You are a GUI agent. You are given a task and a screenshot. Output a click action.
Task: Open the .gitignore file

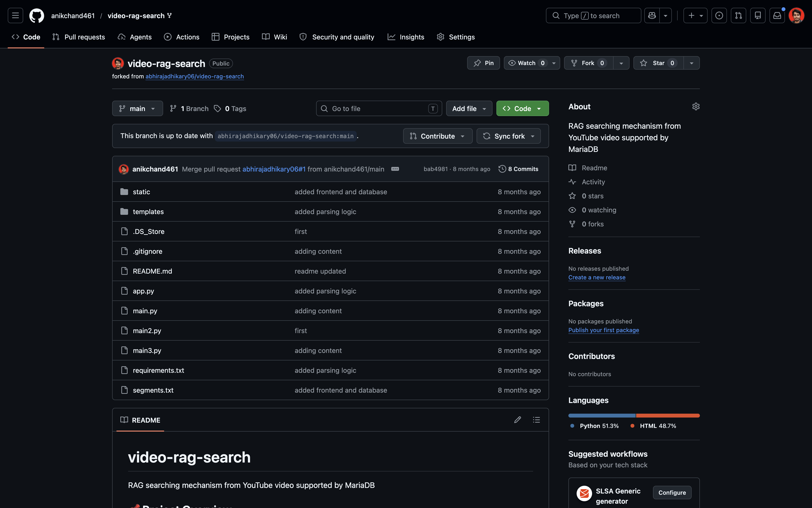(147, 251)
